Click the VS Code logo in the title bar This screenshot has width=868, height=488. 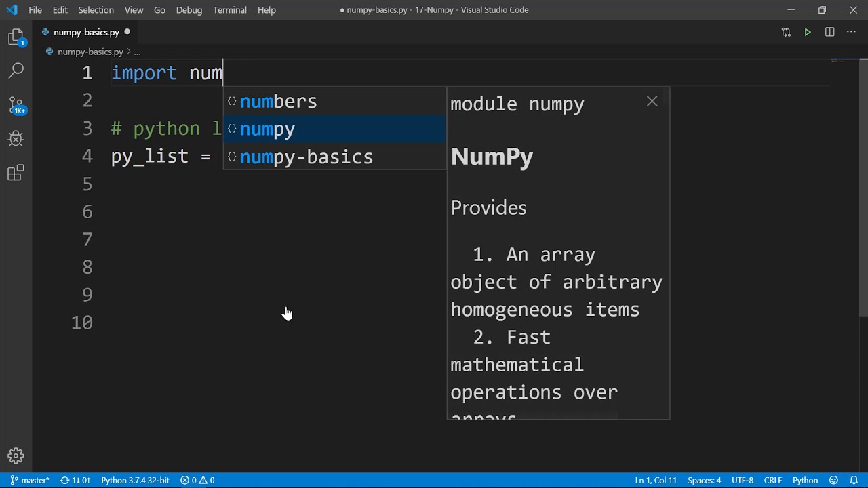pos(12,9)
